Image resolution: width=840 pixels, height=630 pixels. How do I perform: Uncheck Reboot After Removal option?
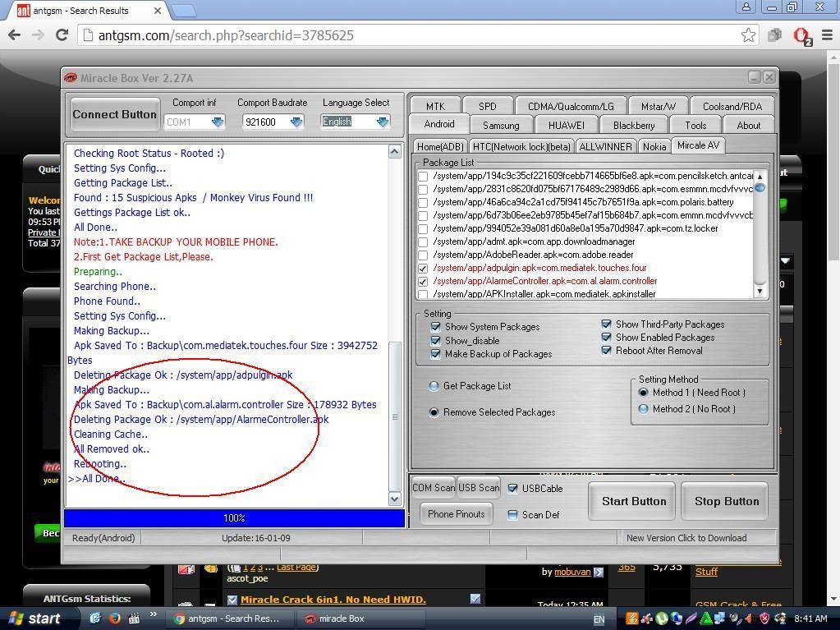(x=607, y=351)
